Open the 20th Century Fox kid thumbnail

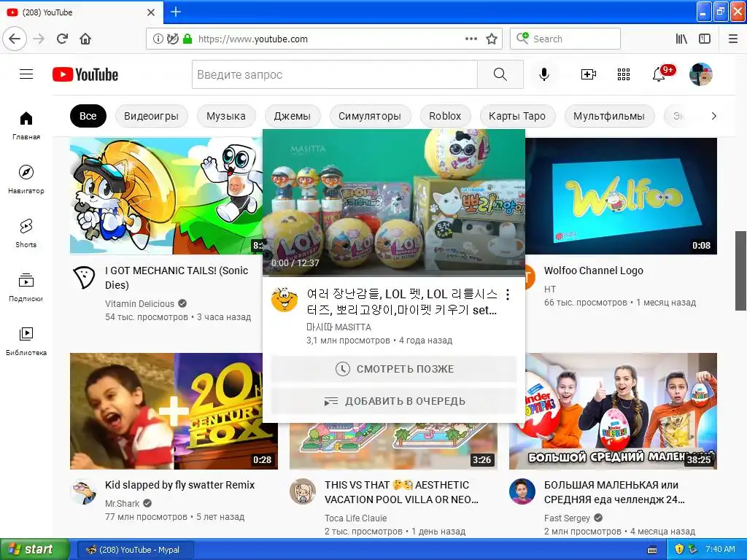[174, 411]
